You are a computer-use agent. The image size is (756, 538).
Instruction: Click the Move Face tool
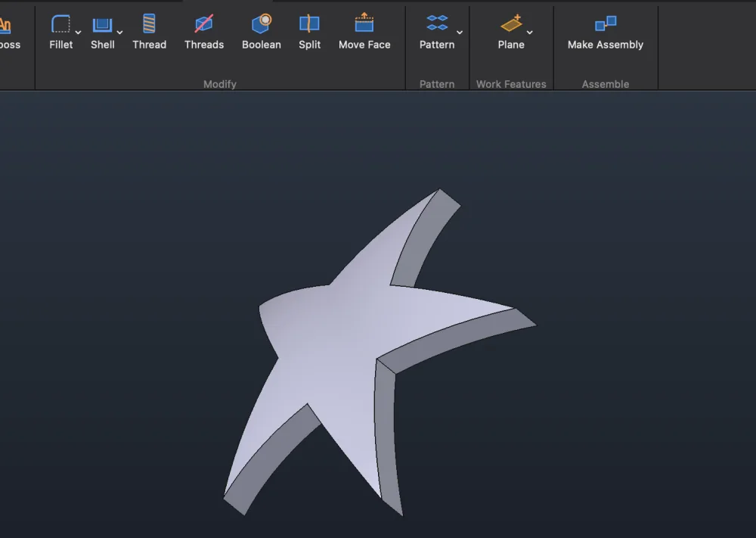click(364, 32)
